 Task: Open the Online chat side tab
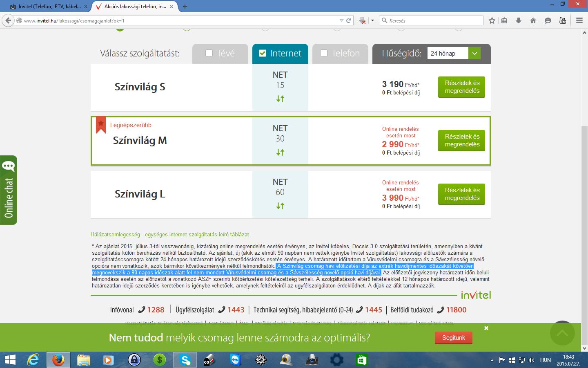pyautogui.click(x=9, y=190)
